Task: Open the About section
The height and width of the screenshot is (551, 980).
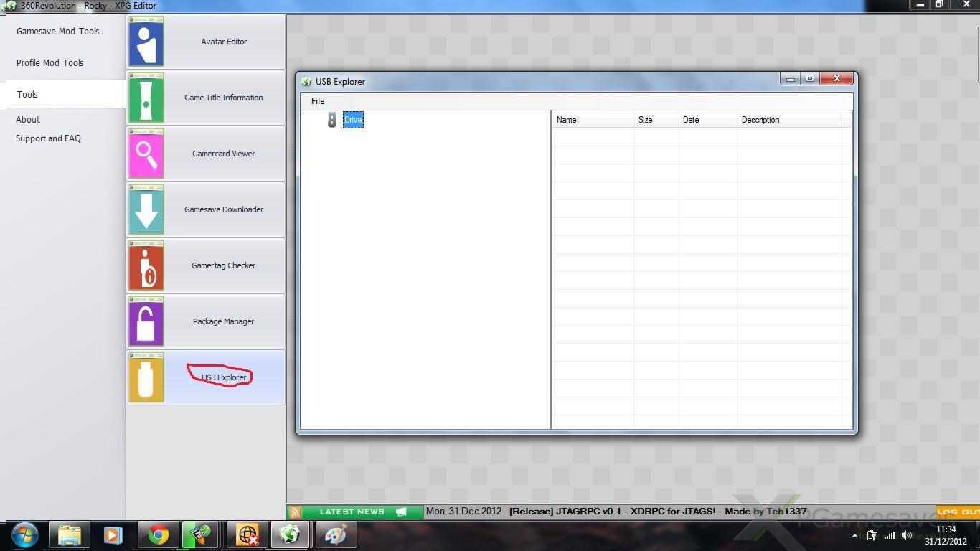Action: coord(28,120)
